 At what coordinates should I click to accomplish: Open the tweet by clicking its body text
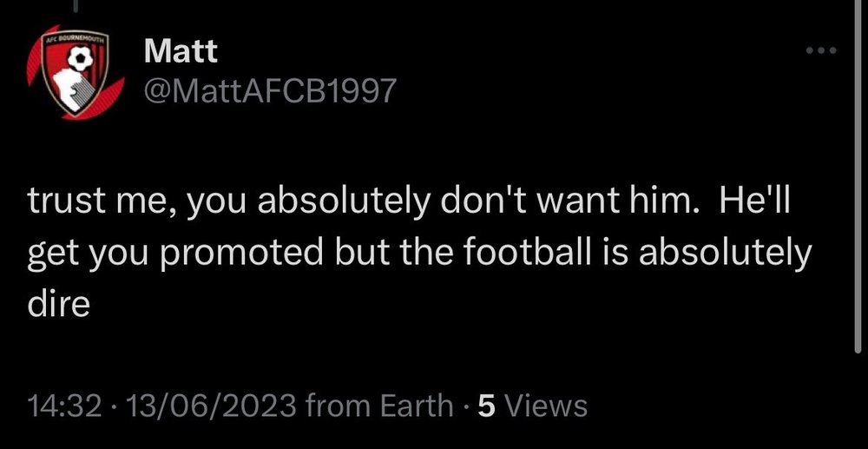419,254
